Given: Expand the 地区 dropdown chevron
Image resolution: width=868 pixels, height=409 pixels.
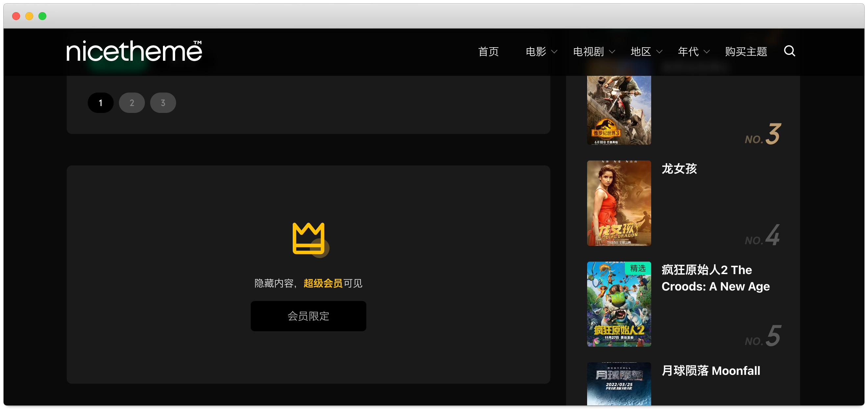Looking at the screenshot, I should 659,52.
